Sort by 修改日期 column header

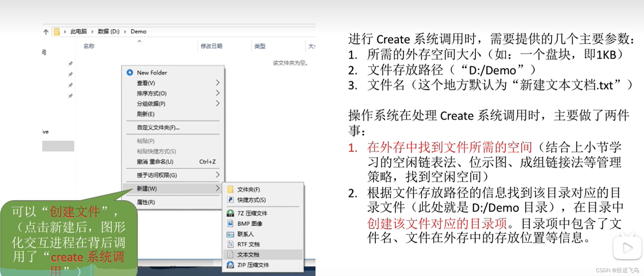[211, 46]
